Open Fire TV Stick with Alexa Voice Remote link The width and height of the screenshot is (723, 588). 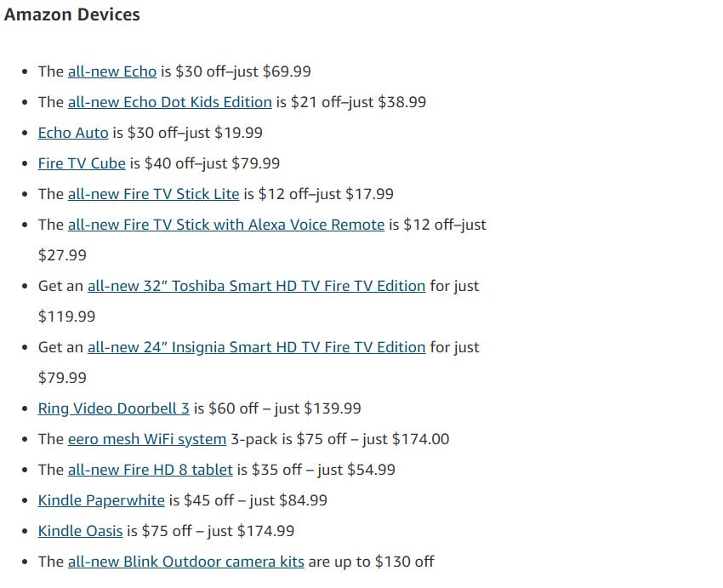click(x=226, y=225)
